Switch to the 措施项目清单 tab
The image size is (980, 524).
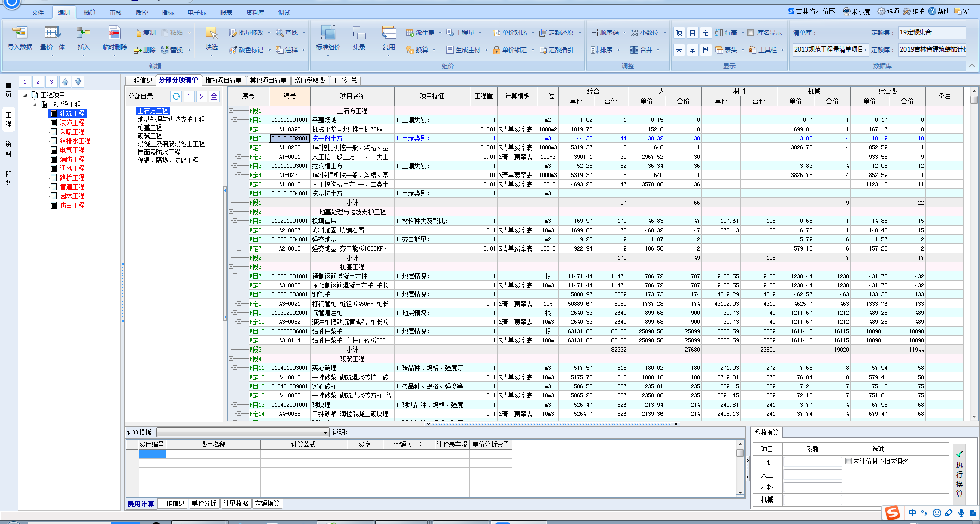click(x=223, y=80)
